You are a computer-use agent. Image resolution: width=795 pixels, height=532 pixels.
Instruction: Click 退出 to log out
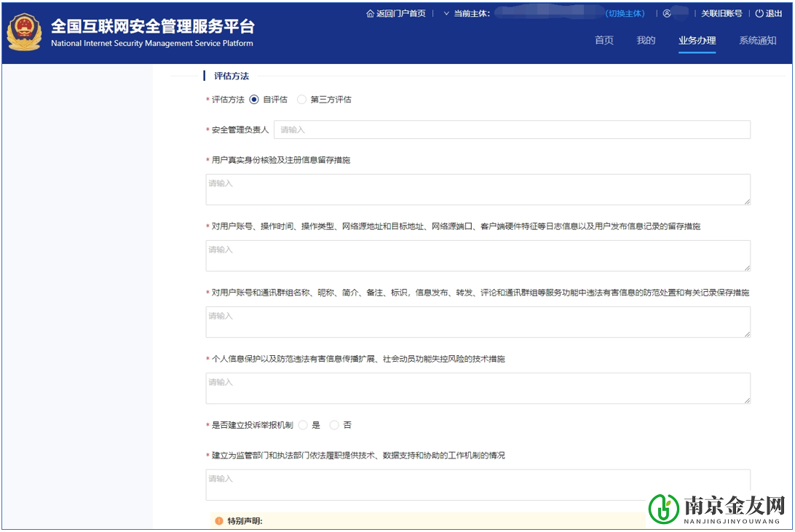(774, 12)
